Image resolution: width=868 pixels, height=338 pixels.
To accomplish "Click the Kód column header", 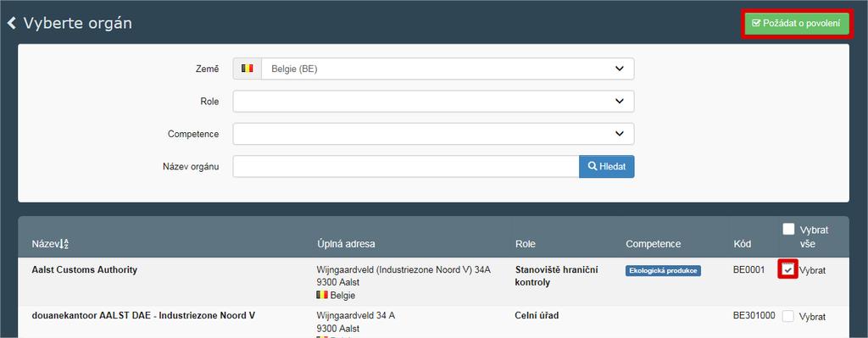I will [743, 244].
